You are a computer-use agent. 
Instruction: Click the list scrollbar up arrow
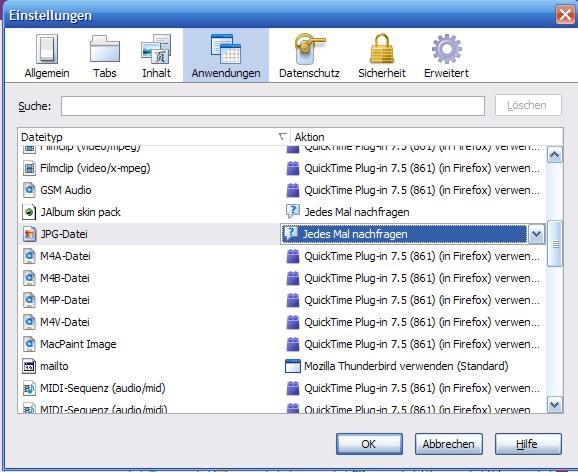click(x=555, y=155)
